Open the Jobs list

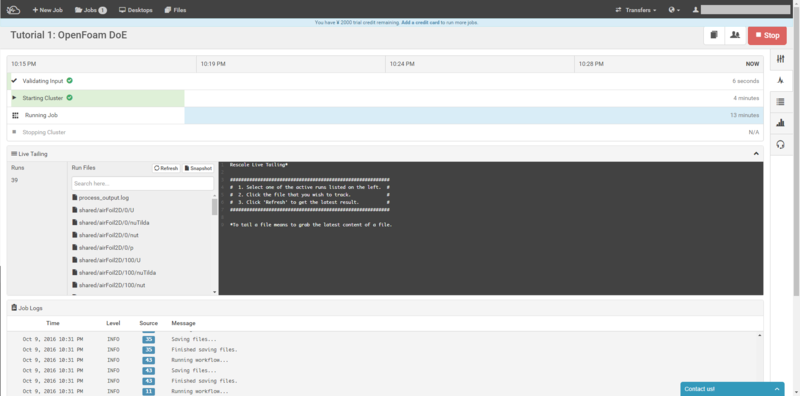[x=90, y=10]
